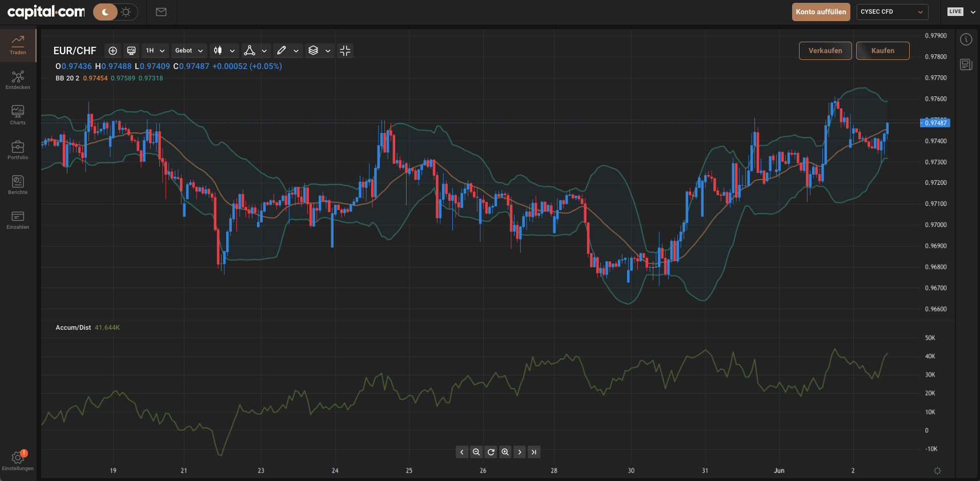Reset the chart view
Image resolution: width=980 pixels, height=481 pixels.
[491, 452]
